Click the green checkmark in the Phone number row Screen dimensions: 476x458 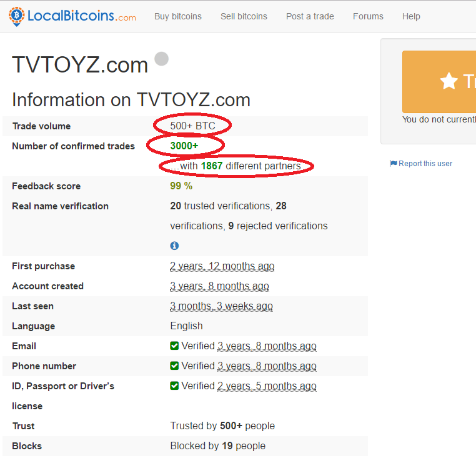tap(174, 366)
